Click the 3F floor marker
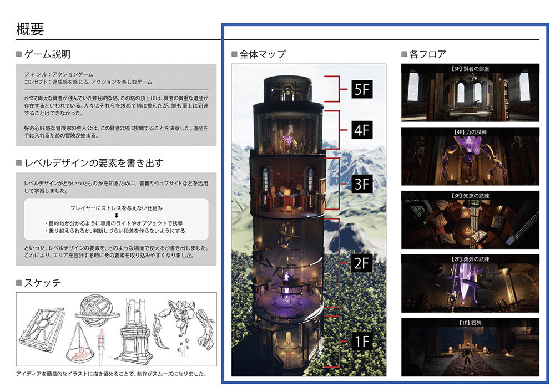The width and height of the screenshot is (555, 392). click(361, 184)
